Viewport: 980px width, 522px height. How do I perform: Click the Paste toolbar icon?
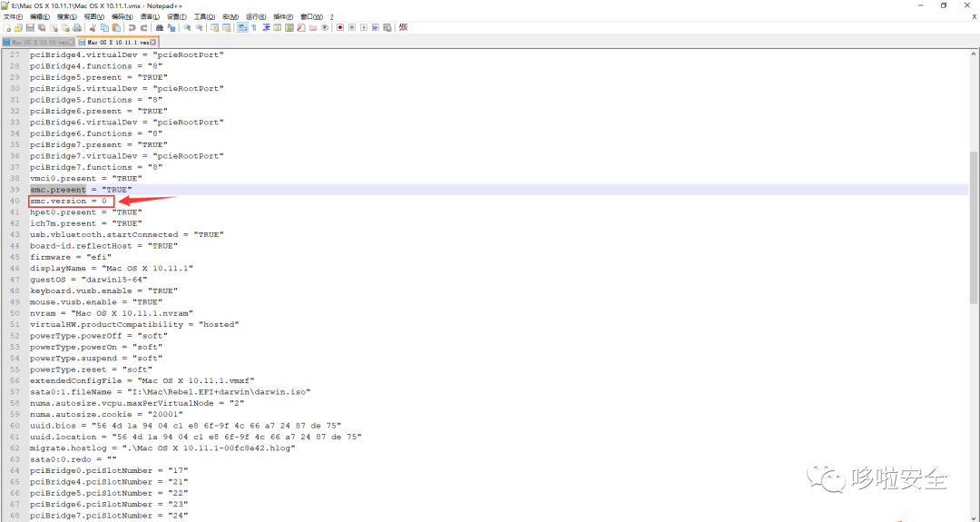tap(116, 27)
